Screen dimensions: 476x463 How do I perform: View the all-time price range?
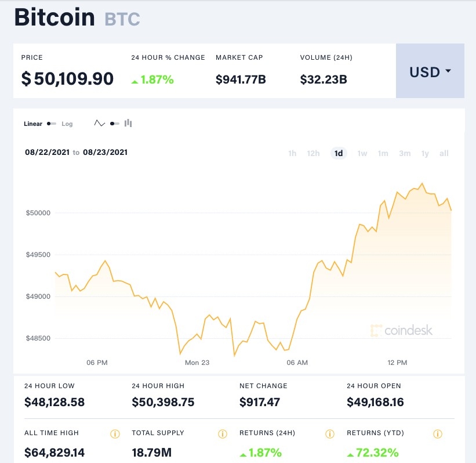(x=444, y=153)
